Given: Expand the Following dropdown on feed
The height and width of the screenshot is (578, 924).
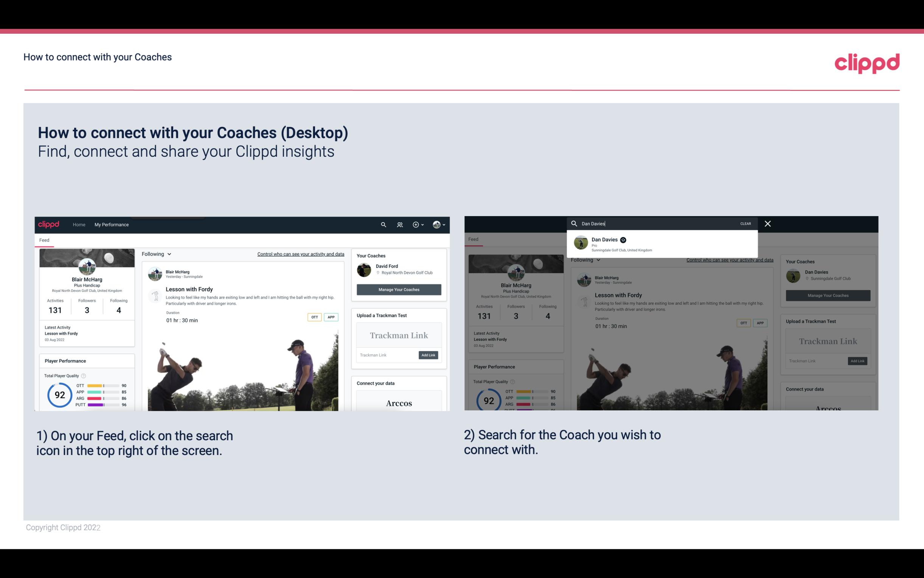Looking at the screenshot, I should click(x=157, y=254).
